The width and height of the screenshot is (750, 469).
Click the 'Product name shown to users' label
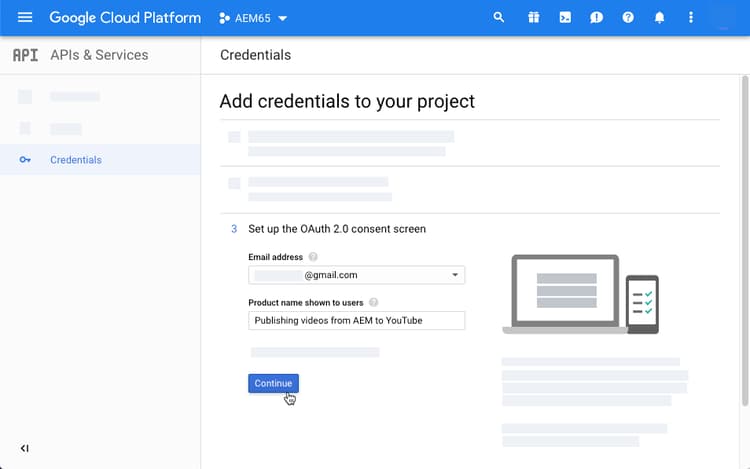[x=306, y=303]
